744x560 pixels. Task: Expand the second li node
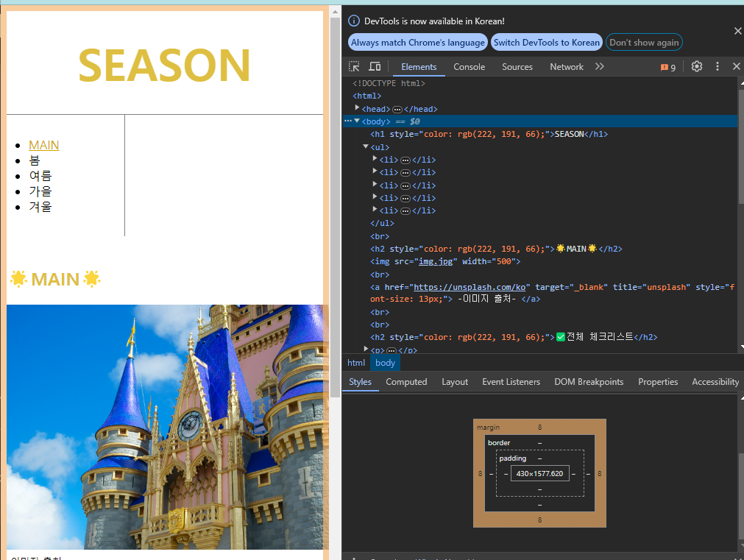375,171
